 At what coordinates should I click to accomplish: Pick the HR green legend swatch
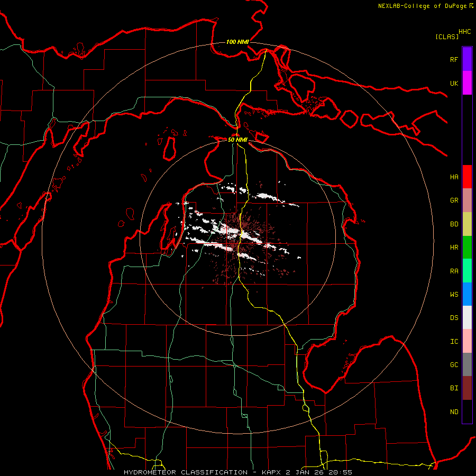click(467, 247)
